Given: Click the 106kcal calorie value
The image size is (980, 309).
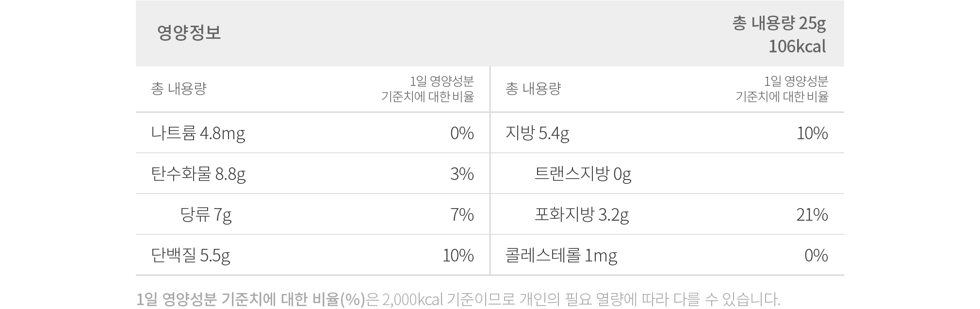Looking at the screenshot, I should 797,47.
